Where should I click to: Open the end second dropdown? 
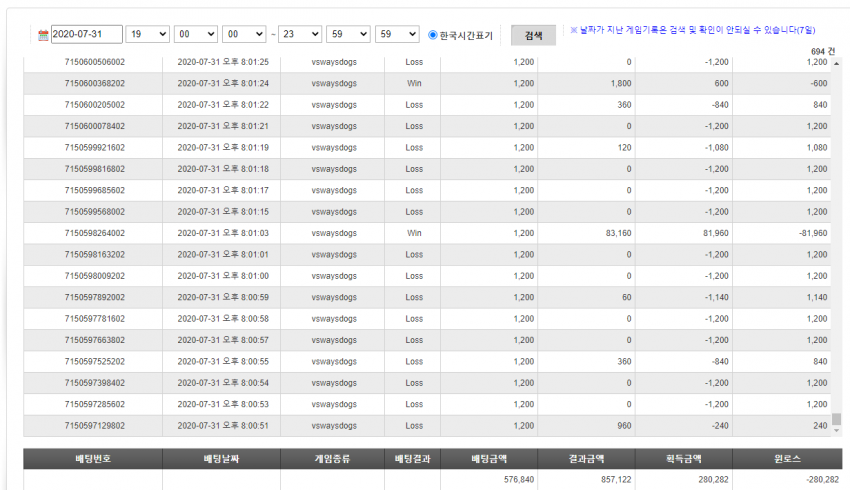tap(397, 34)
